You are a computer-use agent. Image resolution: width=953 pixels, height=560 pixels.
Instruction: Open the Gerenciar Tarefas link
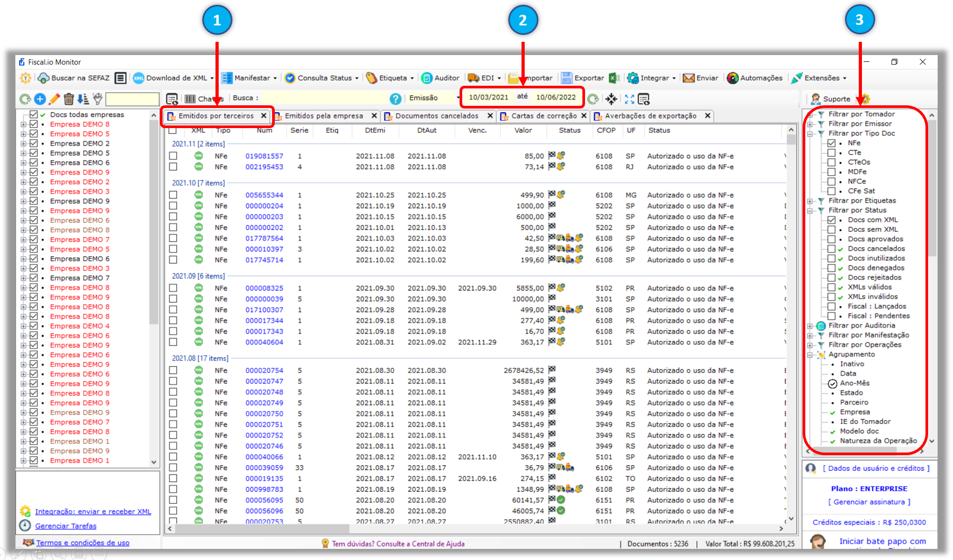pyautogui.click(x=66, y=526)
